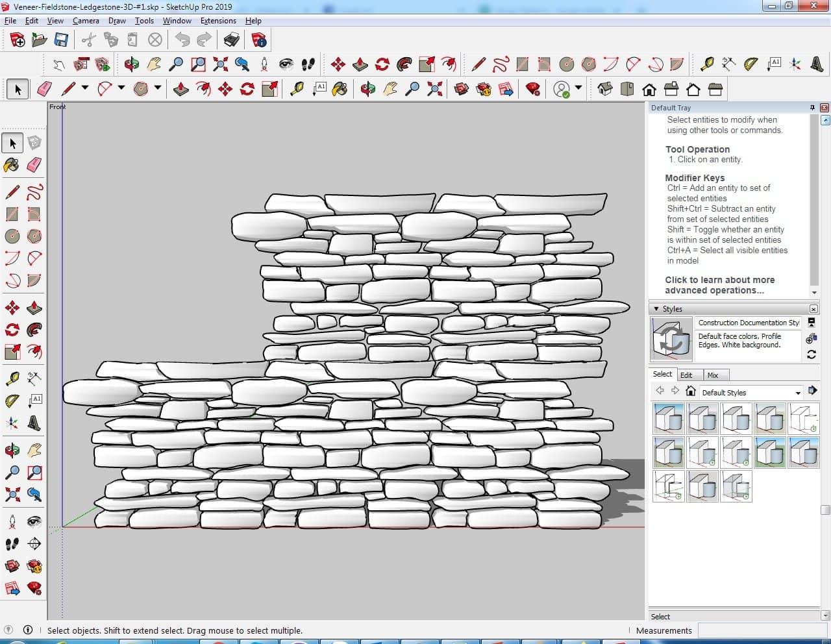This screenshot has width=831, height=644.
Task: Switch to the Edit tab in Styles
Action: click(686, 375)
